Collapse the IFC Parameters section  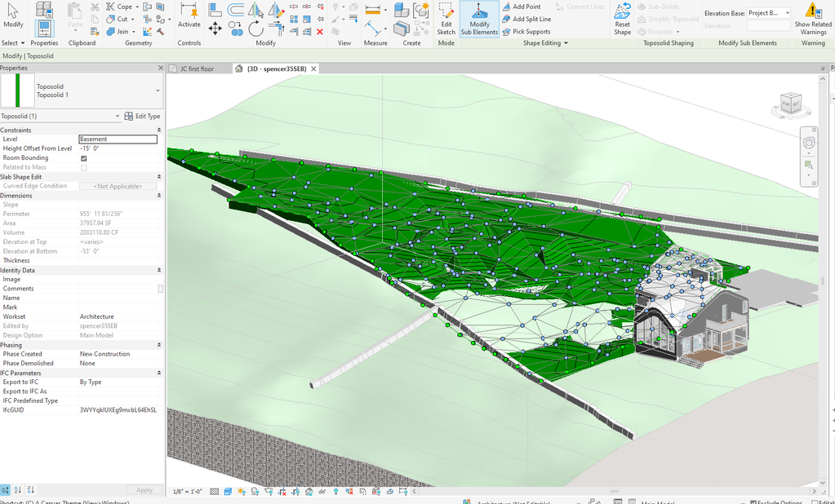(158, 373)
